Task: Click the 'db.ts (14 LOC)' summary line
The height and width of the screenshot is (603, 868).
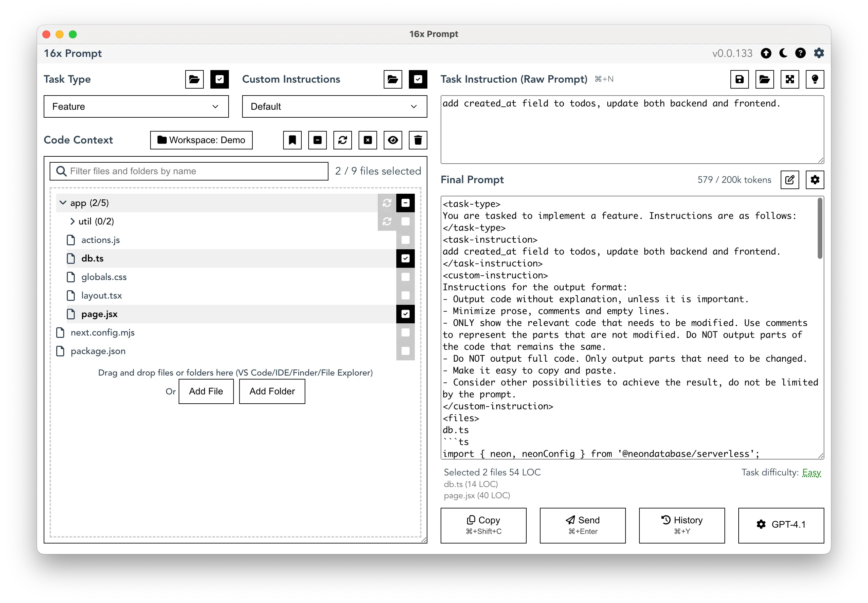Action: click(x=471, y=484)
